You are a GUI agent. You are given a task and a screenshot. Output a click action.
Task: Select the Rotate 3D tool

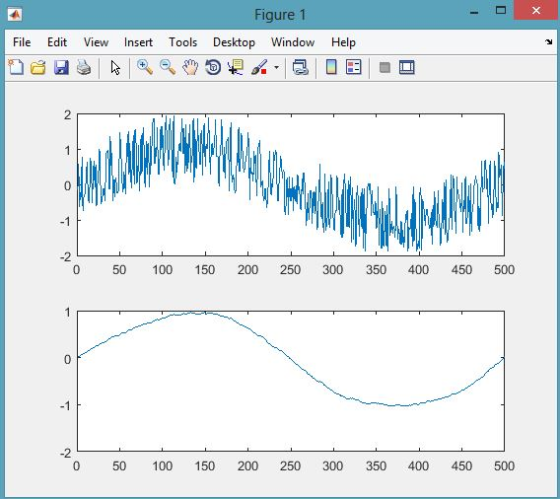click(213, 67)
